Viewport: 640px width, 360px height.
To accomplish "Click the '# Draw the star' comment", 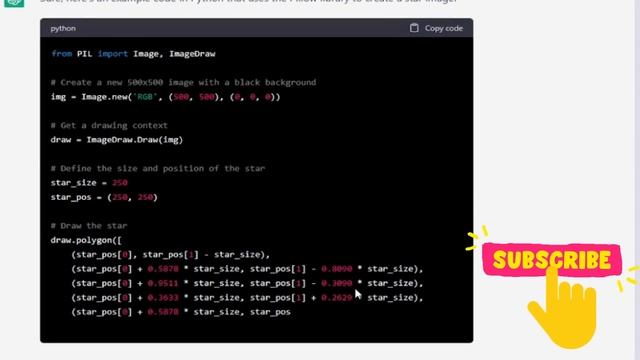I will (x=89, y=226).
